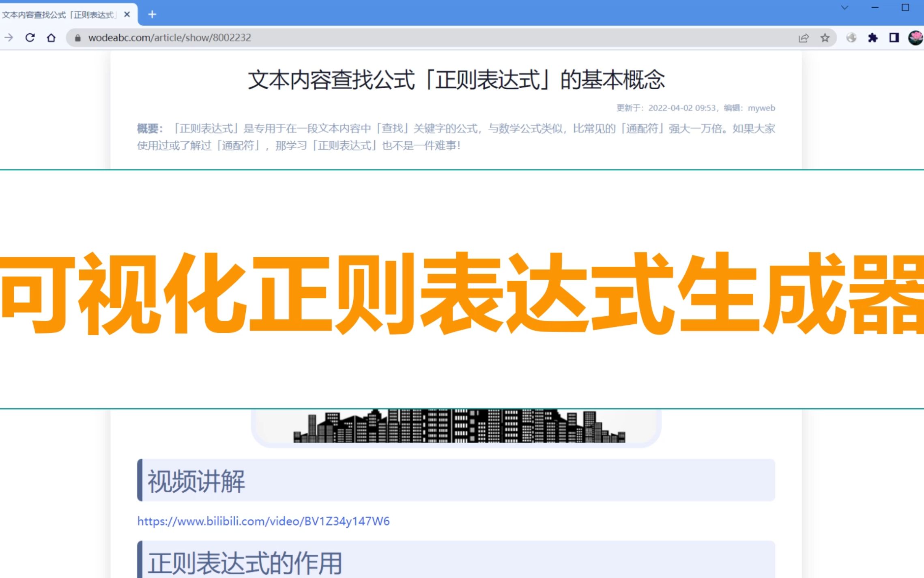Click the globe extension icon

[x=851, y=38]
